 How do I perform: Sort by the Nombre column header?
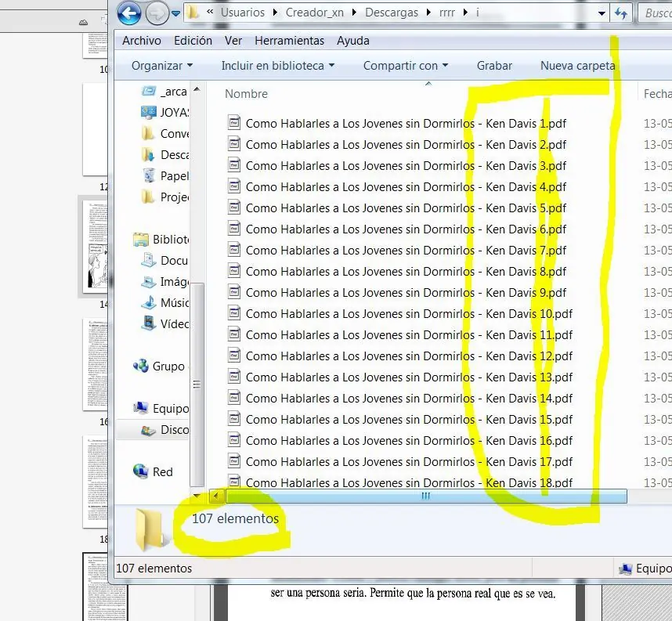246,94
